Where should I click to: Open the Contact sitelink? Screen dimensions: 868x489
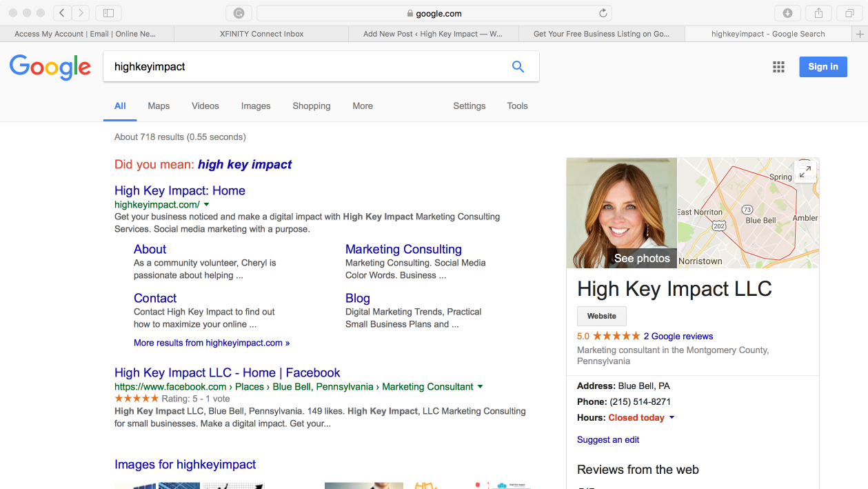point(155,299)
